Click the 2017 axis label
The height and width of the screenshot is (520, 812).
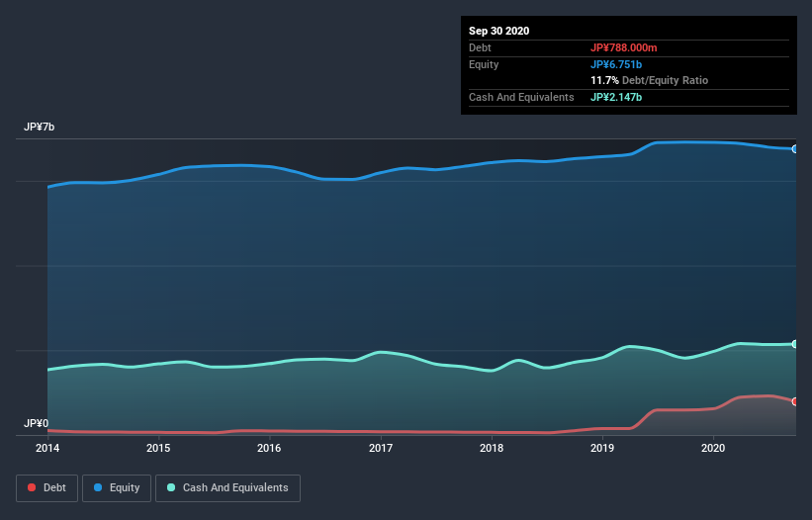point(381,448)
